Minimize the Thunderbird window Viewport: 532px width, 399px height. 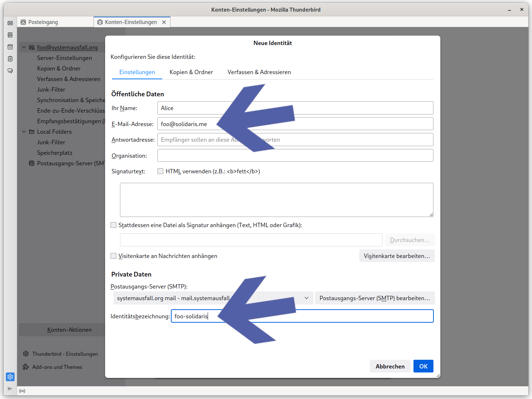click(509, 10)
